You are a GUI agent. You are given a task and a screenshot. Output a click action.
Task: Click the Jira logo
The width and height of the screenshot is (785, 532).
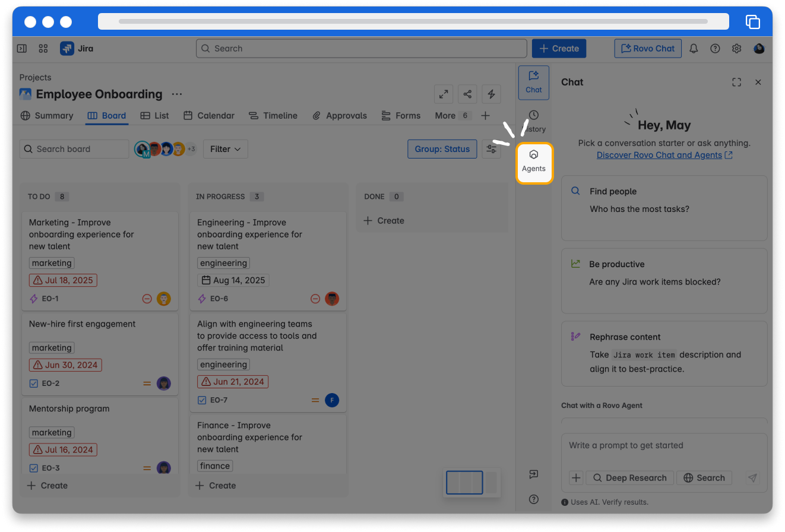point(77,49)
